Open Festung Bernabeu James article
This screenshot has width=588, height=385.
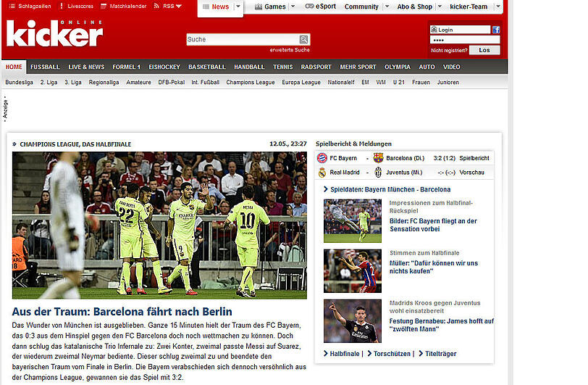(x=442, y=325)
